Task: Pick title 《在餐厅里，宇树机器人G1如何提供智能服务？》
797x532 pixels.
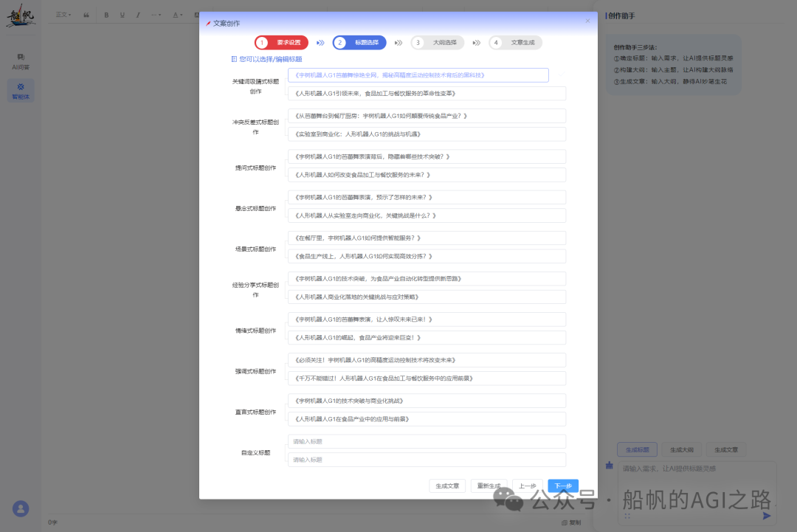Action: tap(427, 238)
